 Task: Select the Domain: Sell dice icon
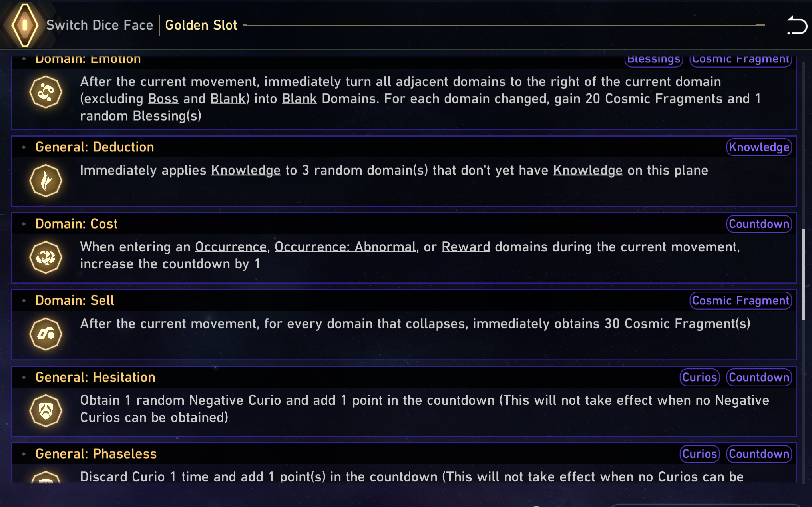(46, 334)
